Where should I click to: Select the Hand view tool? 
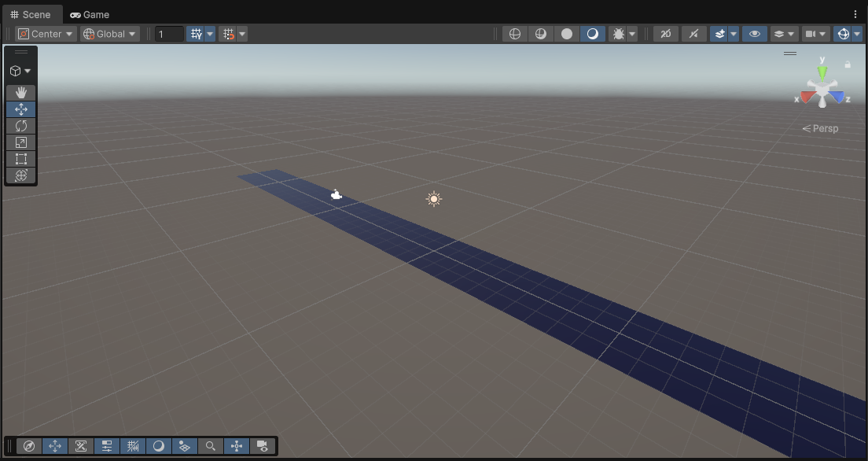tap(21, 93)
